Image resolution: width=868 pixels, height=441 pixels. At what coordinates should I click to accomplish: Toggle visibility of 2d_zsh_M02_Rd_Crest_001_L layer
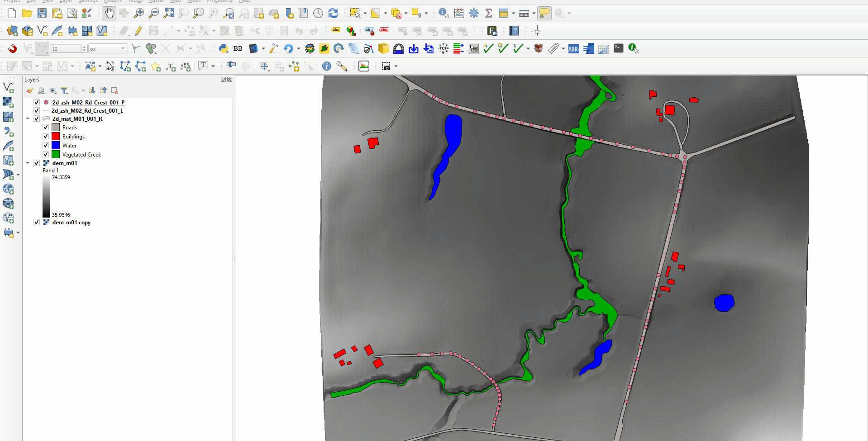(37, 110)
